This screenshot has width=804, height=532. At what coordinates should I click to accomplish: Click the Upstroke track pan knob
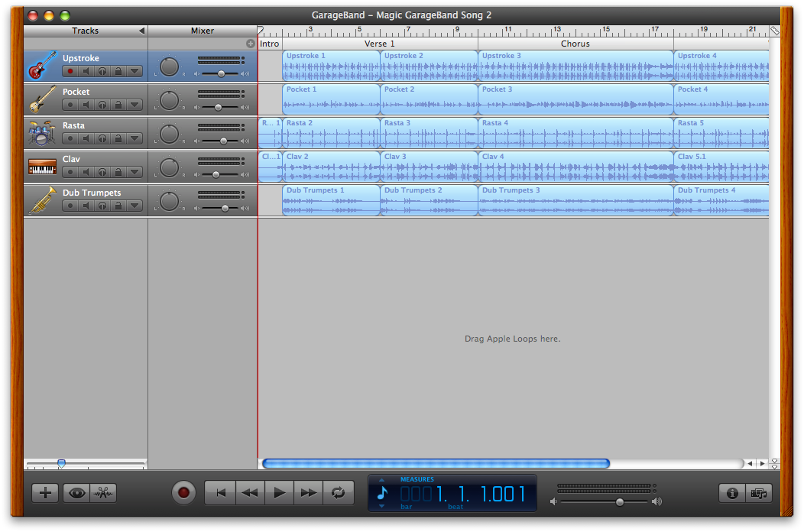169,66
